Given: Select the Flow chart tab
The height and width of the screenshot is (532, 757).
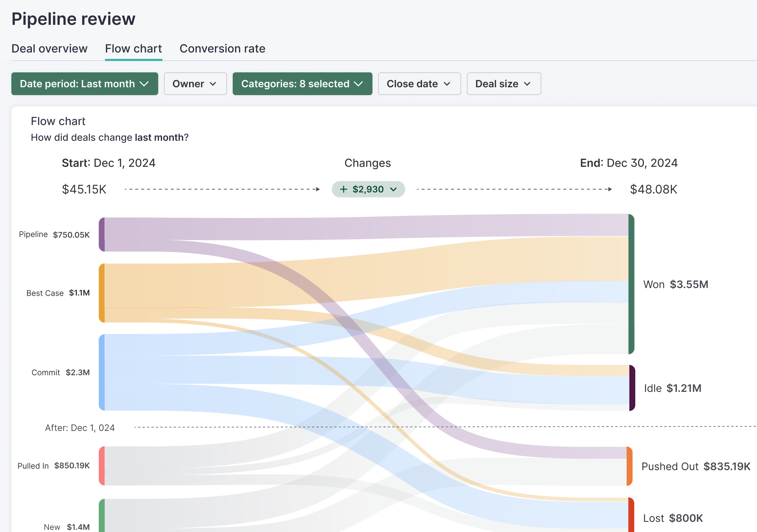Looking at the screenshot, I should (133, 49).
